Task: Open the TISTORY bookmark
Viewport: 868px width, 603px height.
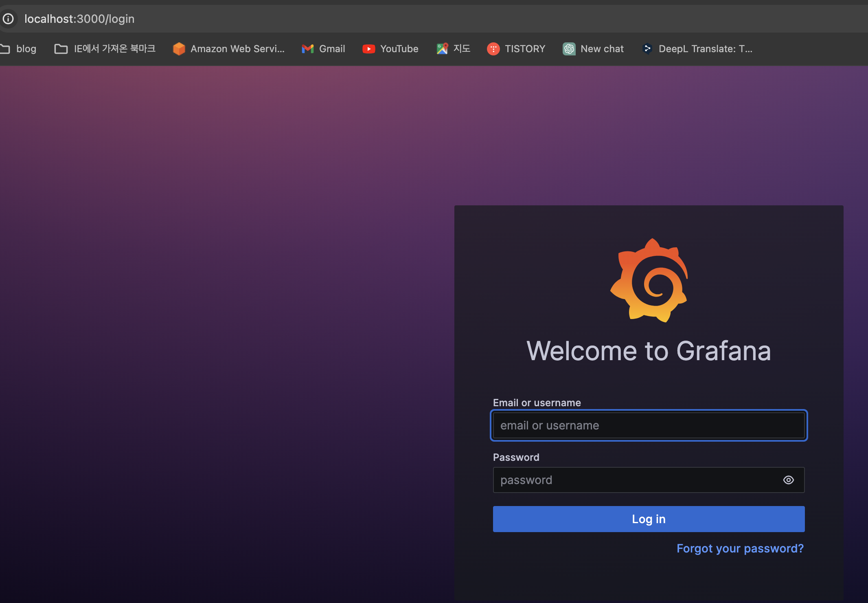Action: tap(516, 49)
